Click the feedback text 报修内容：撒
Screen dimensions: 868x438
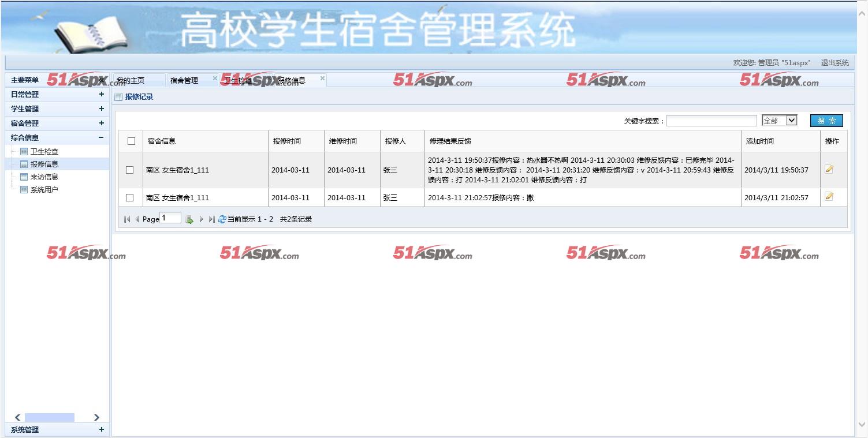481,197
